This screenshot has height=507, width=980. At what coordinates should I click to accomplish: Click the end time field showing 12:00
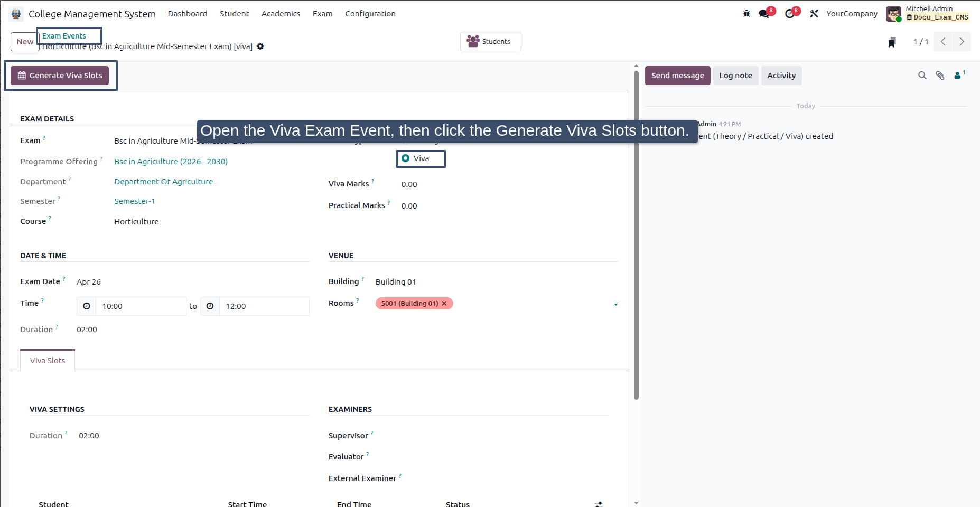point(264,306)
